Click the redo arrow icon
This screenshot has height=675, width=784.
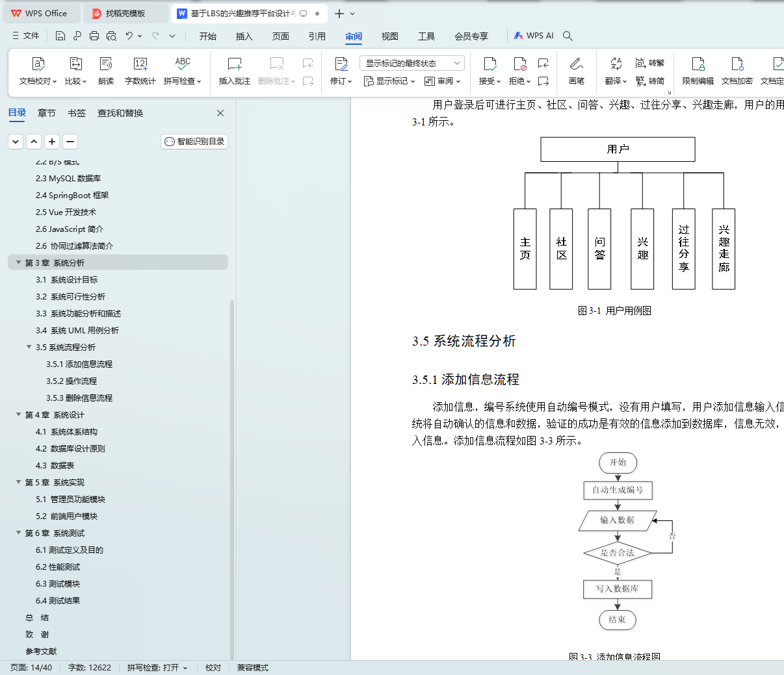coord(155,36)
